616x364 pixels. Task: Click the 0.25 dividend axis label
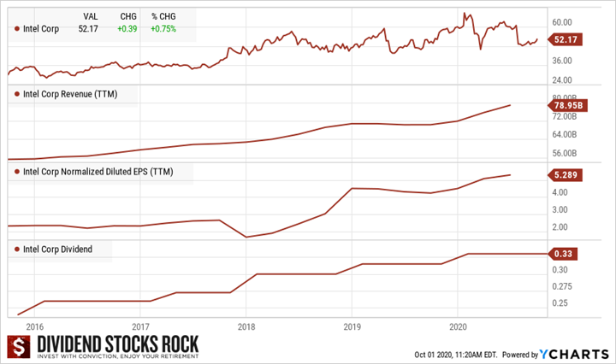pos(560,302)
